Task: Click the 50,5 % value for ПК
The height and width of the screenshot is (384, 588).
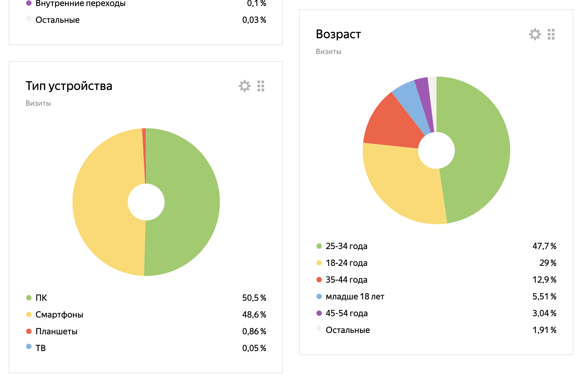Action: pos(254,298)
